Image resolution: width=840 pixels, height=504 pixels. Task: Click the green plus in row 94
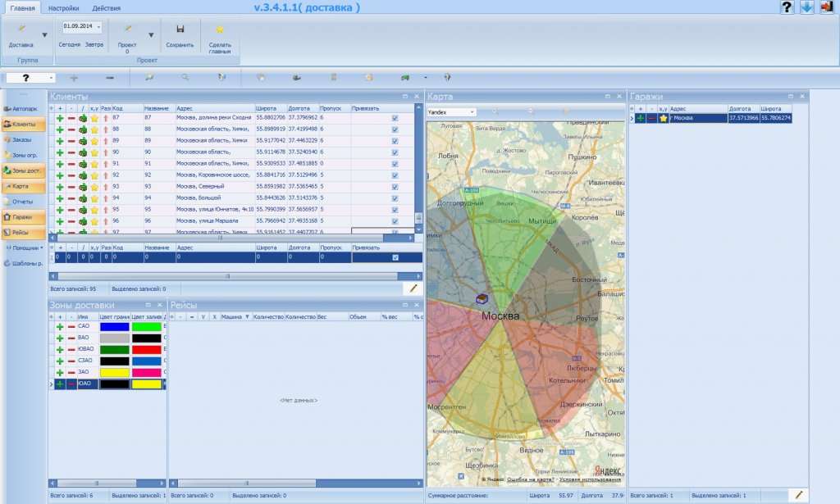pos(60,198)
